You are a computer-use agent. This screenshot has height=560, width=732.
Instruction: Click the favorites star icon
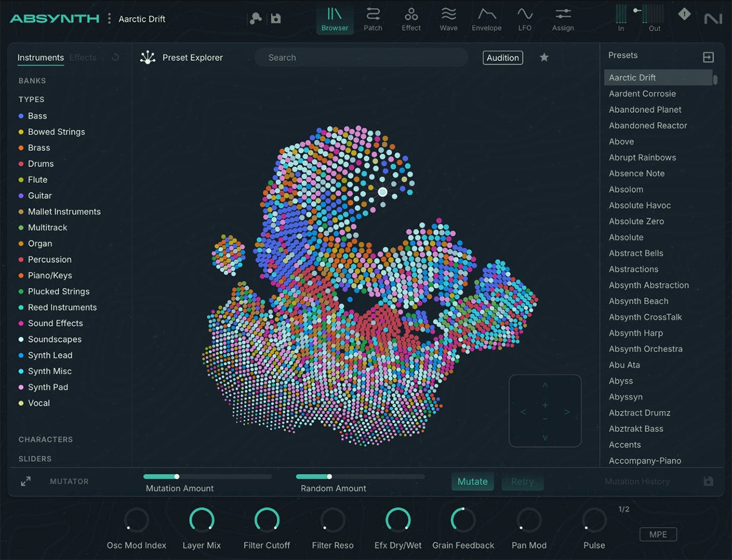tap(544, 57)
